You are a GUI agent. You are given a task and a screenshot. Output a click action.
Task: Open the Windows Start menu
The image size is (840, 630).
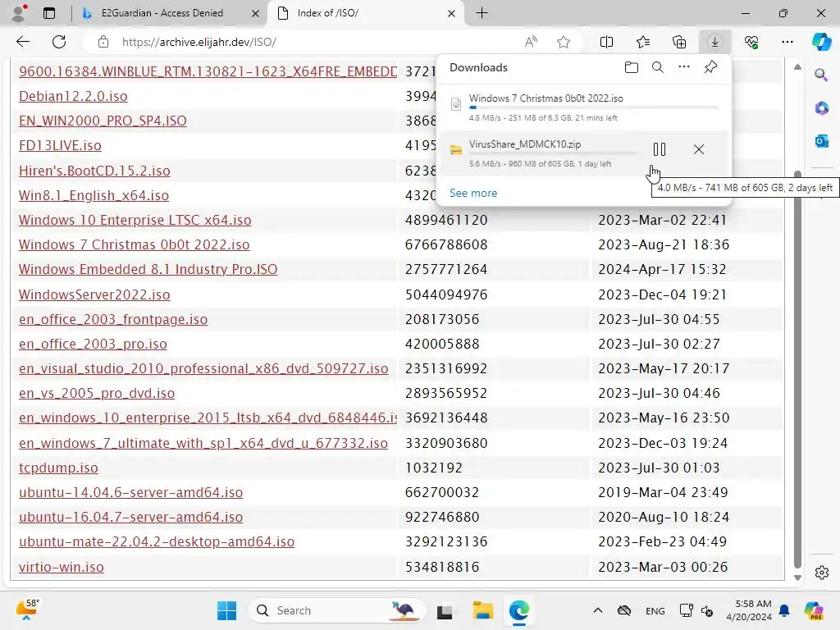click(x=226, y=610)
